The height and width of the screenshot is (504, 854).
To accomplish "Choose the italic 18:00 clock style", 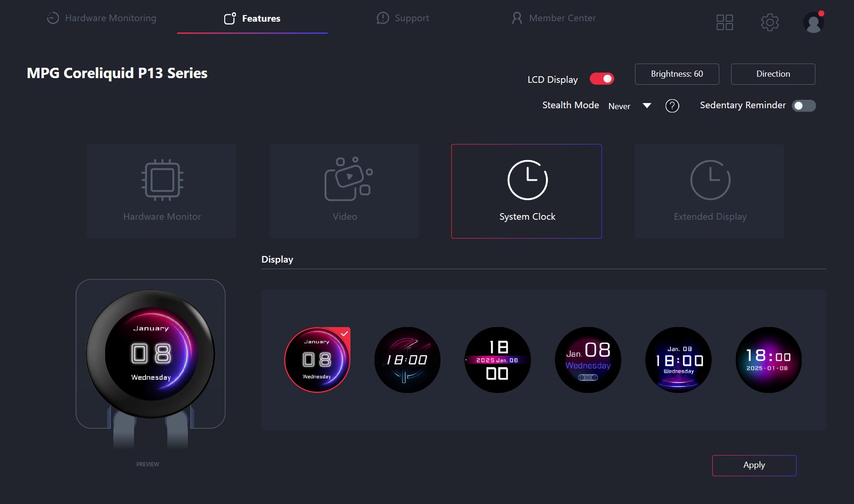I will pyautogui.click(x=407, y=360).
